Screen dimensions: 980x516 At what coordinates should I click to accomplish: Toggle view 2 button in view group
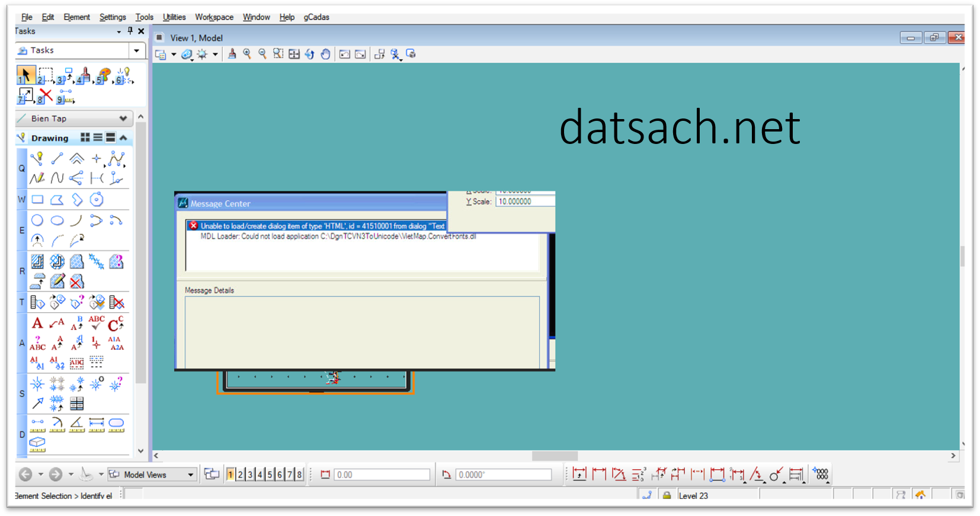(240, 475)
